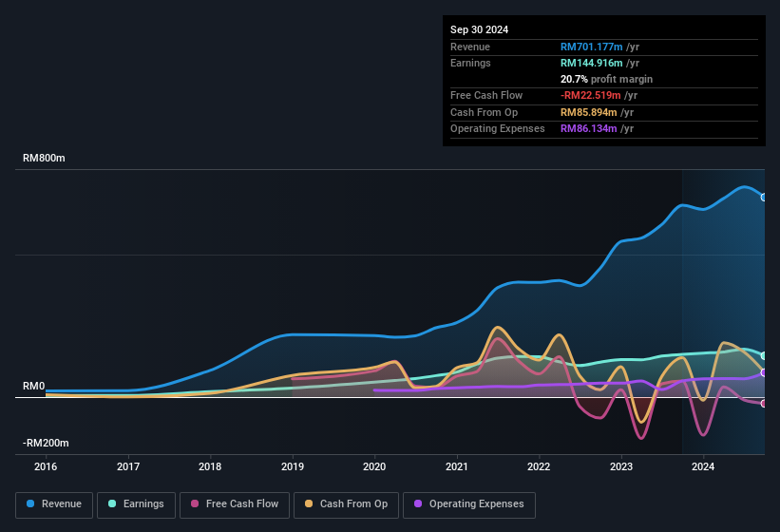Select the Free Cash Flow endpoint marker
The width and height of the screenshot is (780, 532).
[x=764, y=404]
